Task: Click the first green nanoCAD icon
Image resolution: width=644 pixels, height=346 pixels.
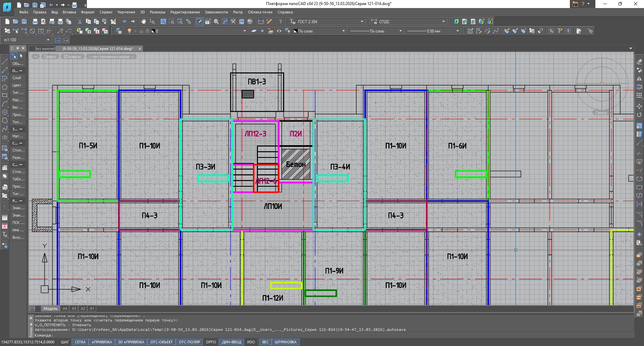Action: tap(457, 21)
